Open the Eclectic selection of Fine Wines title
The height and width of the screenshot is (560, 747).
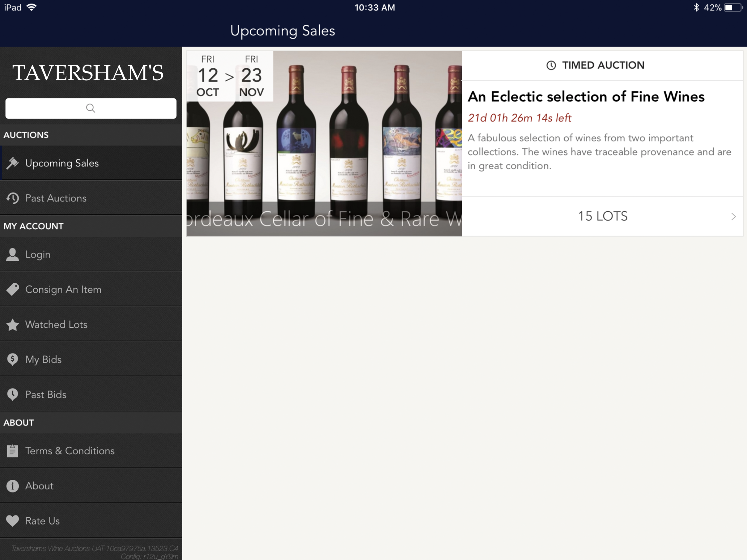click(x=586, y=97)
